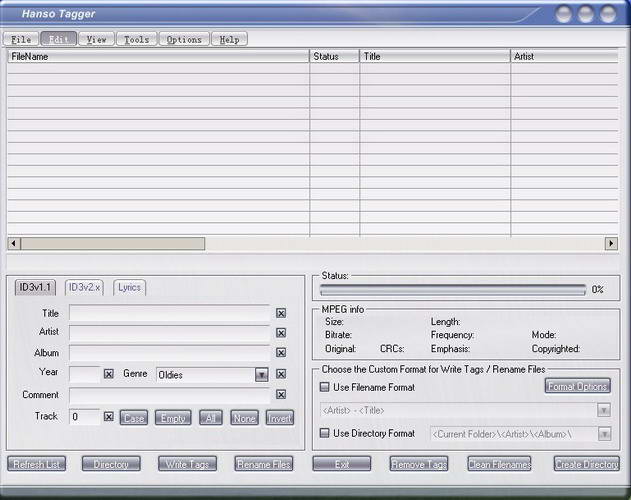The height and width of the screenshot is (500, 631).
Task: Click the Rename Files button
Action: [264, 464]
